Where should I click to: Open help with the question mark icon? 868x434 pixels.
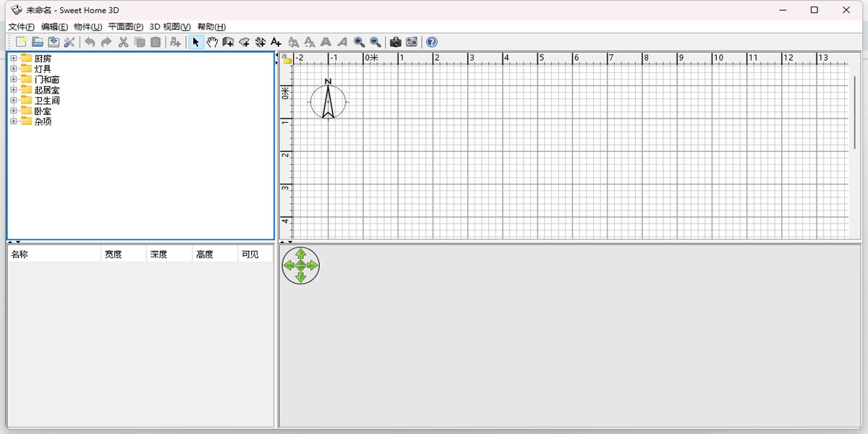pyautogui.click(x=432, y=42)
